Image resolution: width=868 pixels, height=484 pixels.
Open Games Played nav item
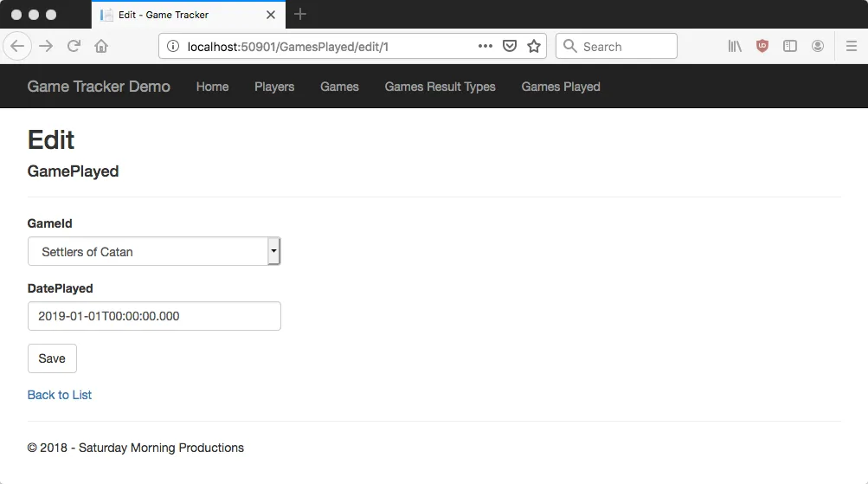[561, 87]
